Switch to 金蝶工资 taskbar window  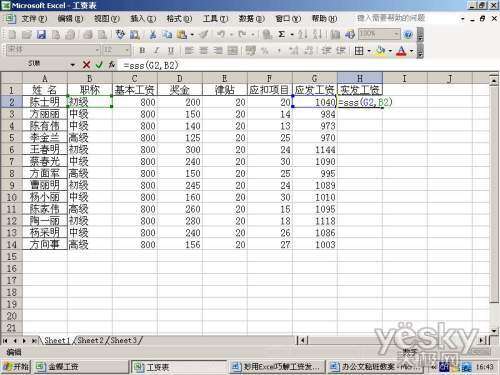pyautogui.click(x=81, y=367)
